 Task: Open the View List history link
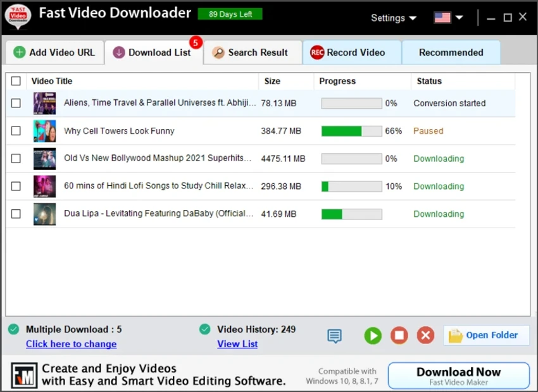(237, 344)
